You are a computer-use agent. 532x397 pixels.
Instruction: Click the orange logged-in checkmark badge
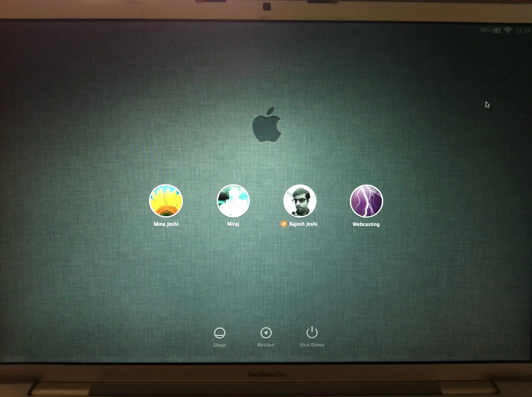pos(284,224)
